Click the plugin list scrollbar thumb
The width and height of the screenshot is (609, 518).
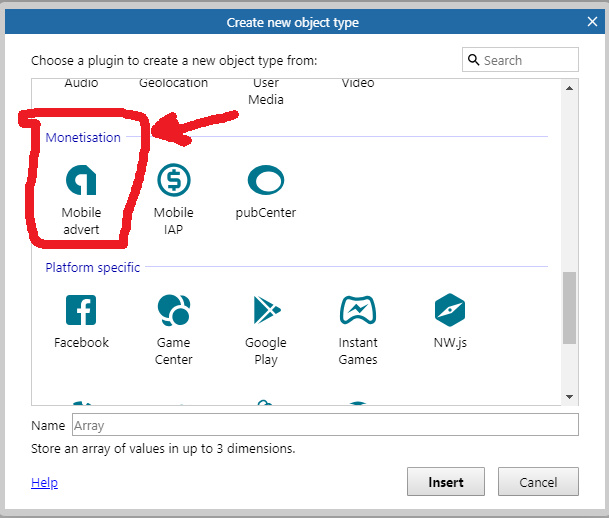click(569, 306)
